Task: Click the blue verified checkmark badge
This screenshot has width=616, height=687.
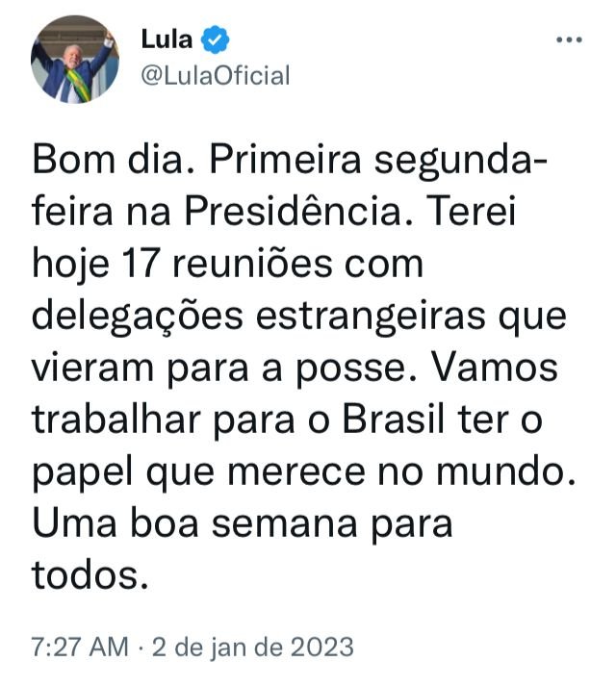Action: point(217,40)
